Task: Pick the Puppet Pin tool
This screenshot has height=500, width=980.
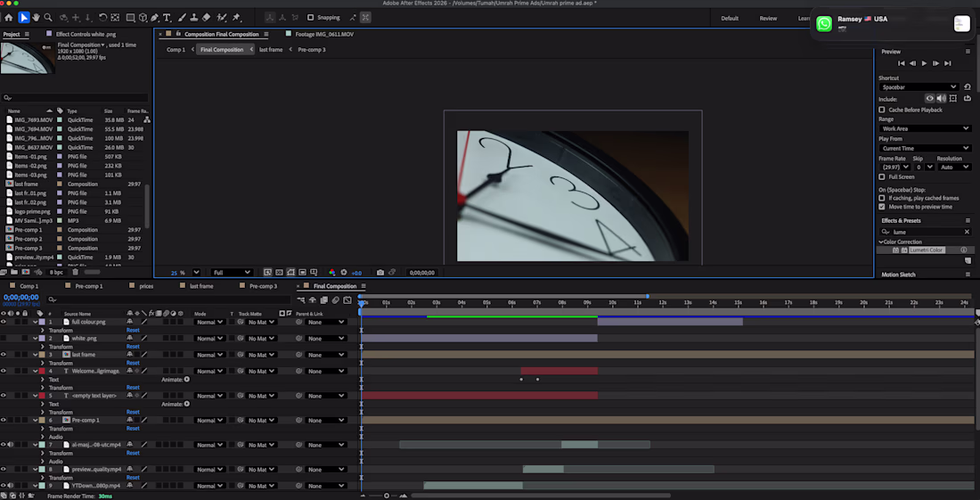Action: pyautogui.click(x=236, y=18)
